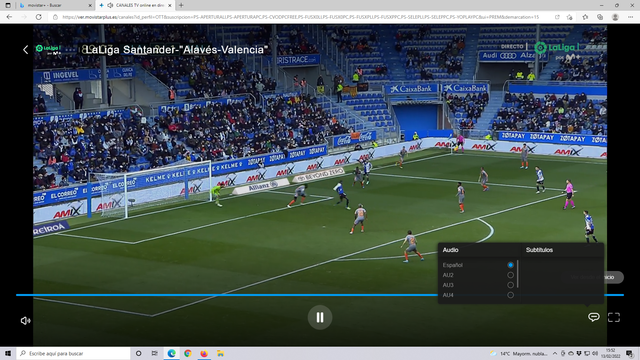Go back with the player's left chevron
The height and width of the screenshot is (360, 640).
point(26,50)
